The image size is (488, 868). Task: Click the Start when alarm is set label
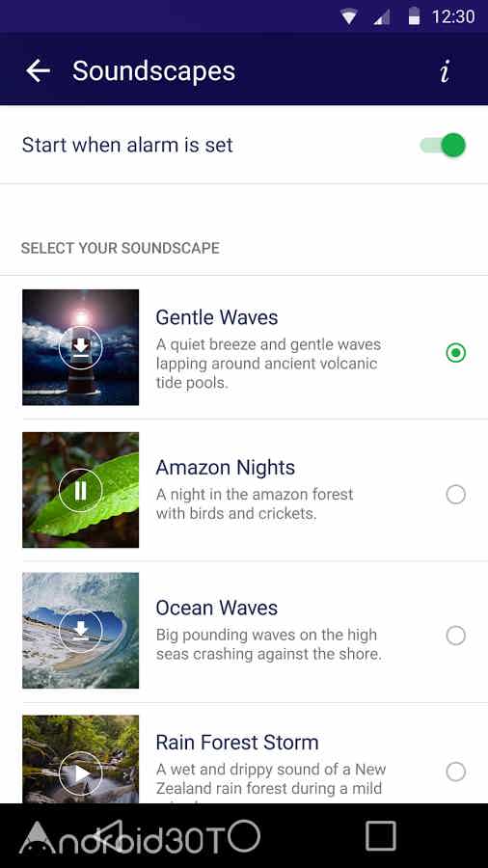tap(127, 145)
